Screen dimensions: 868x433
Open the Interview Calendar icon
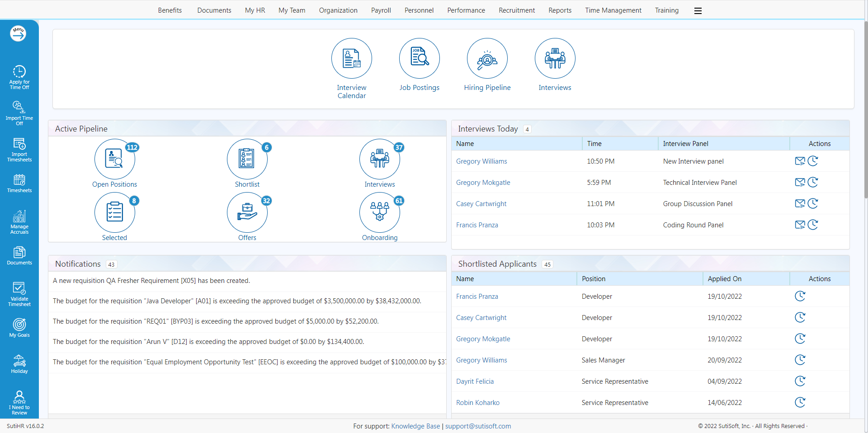click(x=351, y=59)
